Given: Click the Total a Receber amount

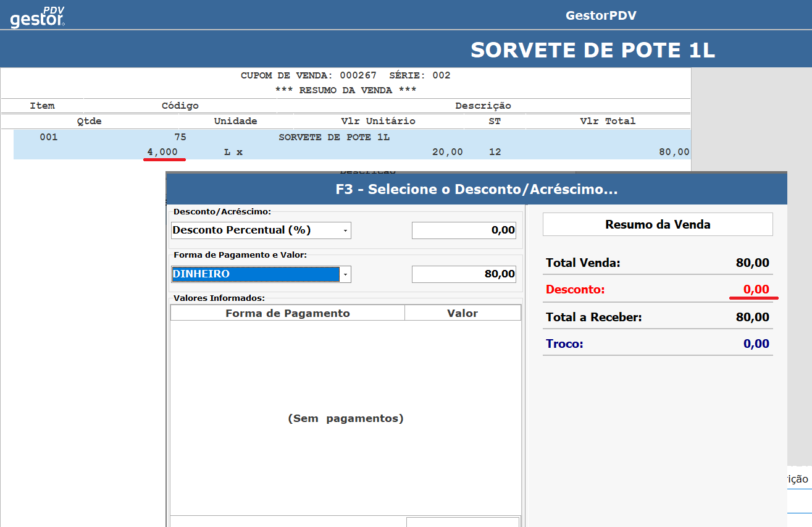Looking at the screenshot, I should click(x=752, y=318).
